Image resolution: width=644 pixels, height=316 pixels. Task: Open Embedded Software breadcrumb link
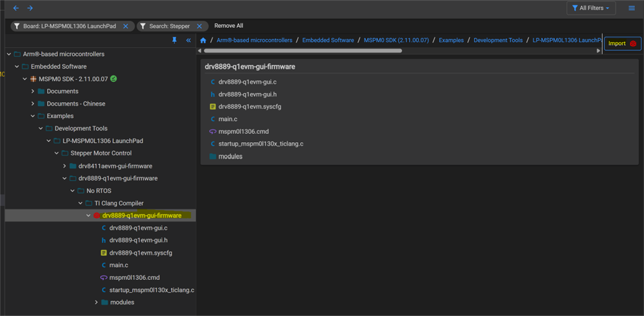328,40
